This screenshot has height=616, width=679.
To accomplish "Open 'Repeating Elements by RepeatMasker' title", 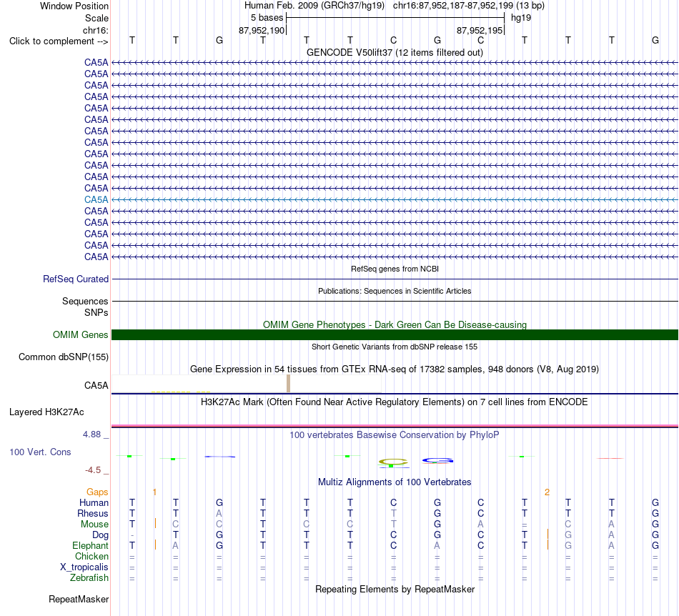I will point(395,589).
